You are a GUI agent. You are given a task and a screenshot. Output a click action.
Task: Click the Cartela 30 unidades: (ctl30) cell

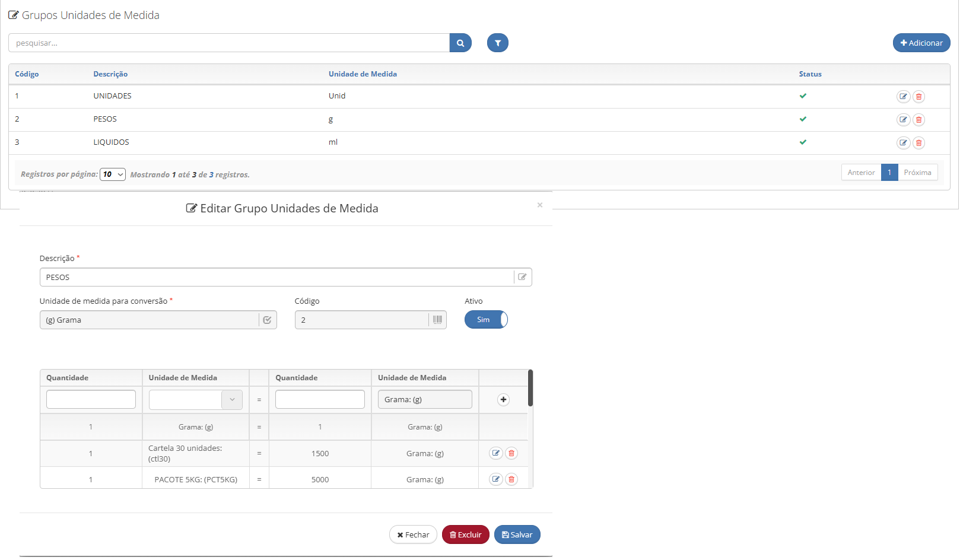click(196, 453)
